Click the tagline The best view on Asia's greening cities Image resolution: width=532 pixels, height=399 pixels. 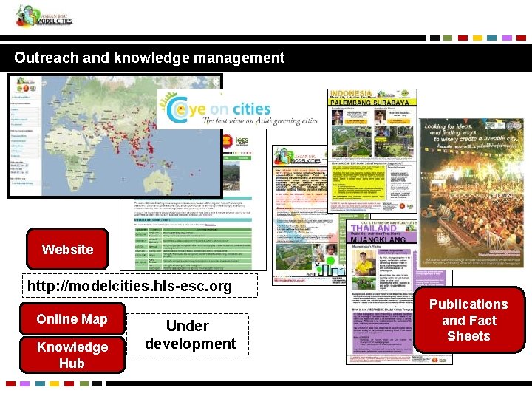pos(260,120)
